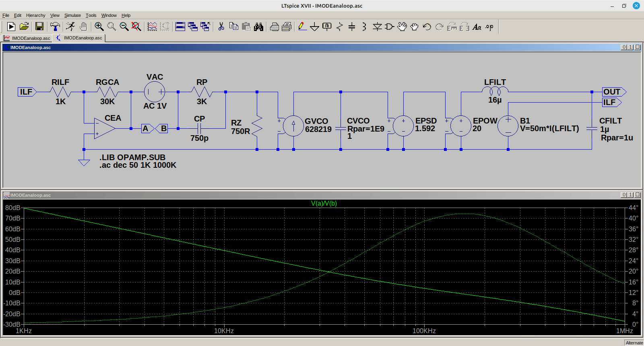Open Find with the binoculars icon
This screenshot has width=644, height=346.
point(258,27)
